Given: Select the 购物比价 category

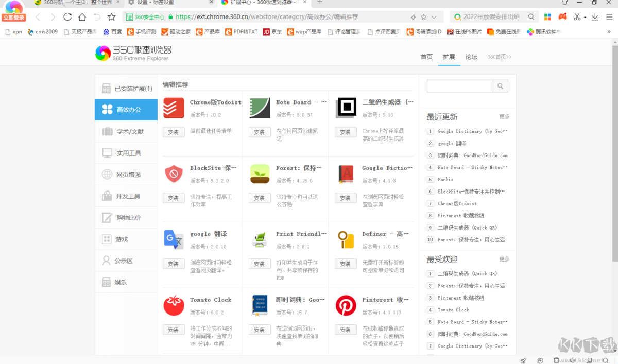Looking at the screenshot, I should point(126,218).
